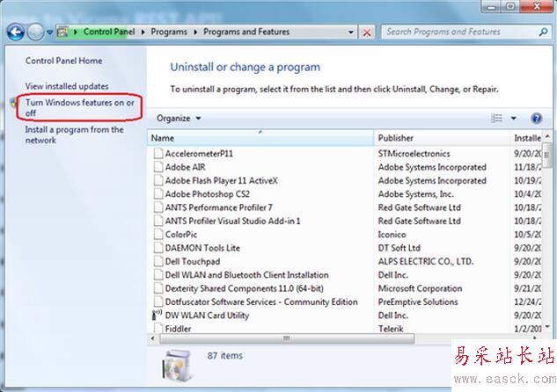Screen dimensions: 557x392
Task: Select the AccelerometerP11 name text
Action: [199, 154]
